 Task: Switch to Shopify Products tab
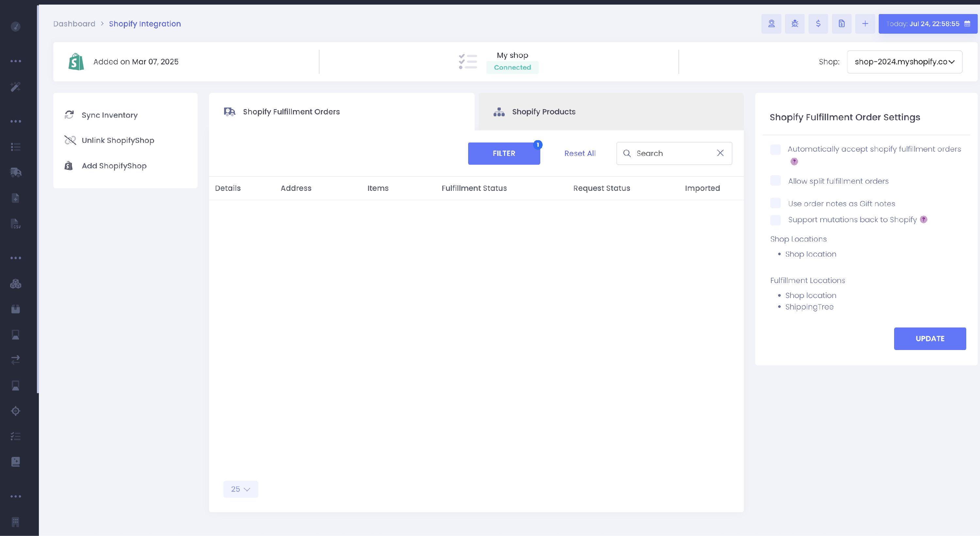tap(543, 111)
